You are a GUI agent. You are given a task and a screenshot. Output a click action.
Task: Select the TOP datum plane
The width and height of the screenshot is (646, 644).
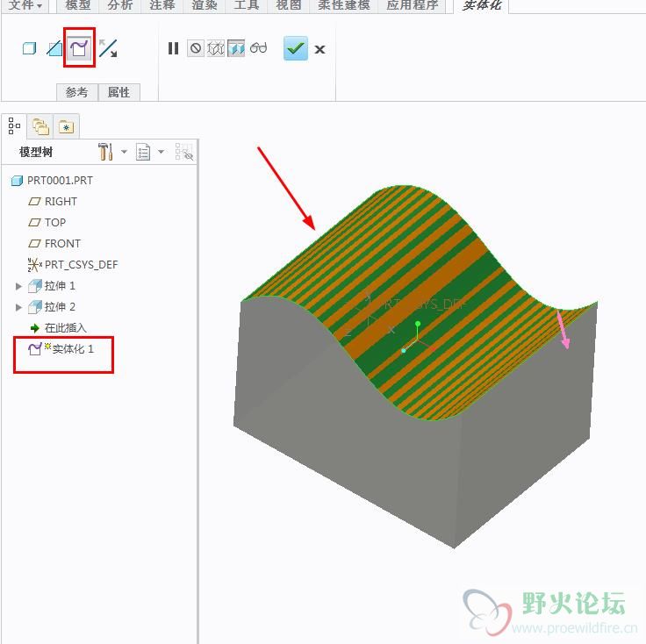click(x=47, y=222)
